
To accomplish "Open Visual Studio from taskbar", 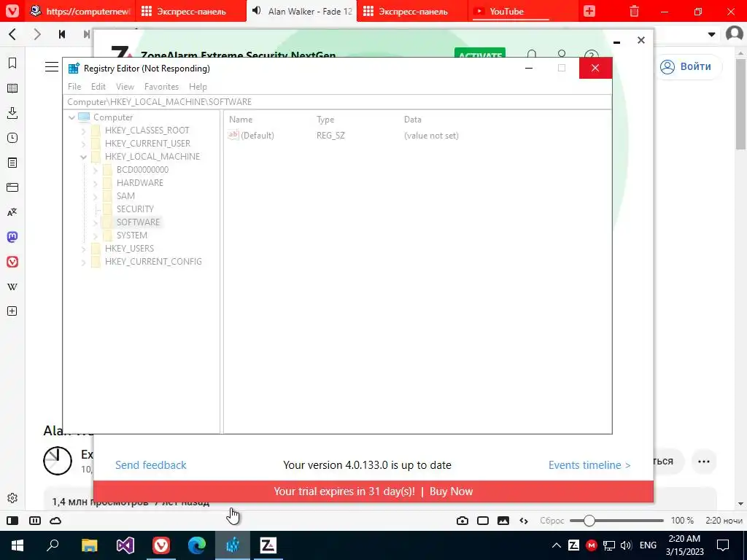I will point(125,545).
